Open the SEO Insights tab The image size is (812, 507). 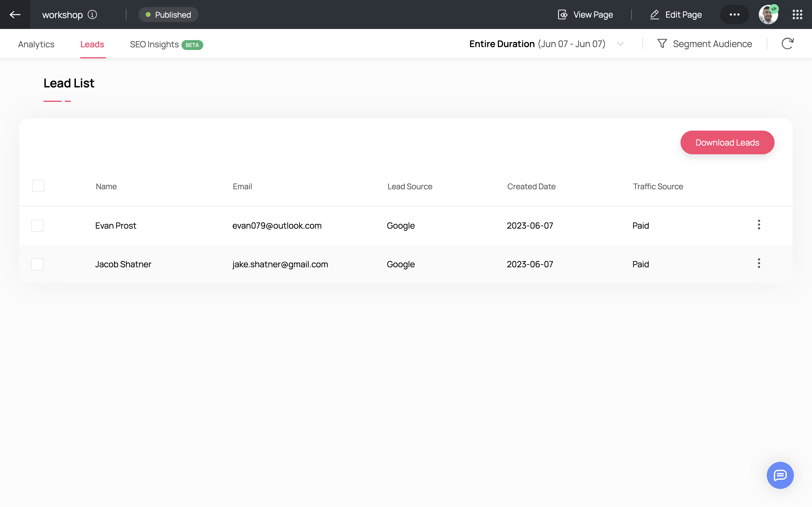[x=154, y=44]
